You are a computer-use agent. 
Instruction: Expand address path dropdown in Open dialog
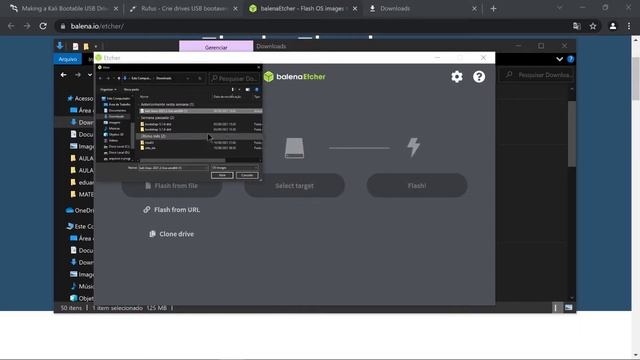pos(188,78)
